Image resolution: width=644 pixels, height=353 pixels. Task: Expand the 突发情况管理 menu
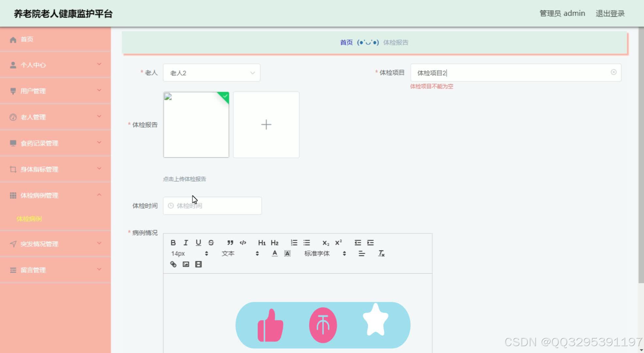pyautogui.click(x=55, y=244)
